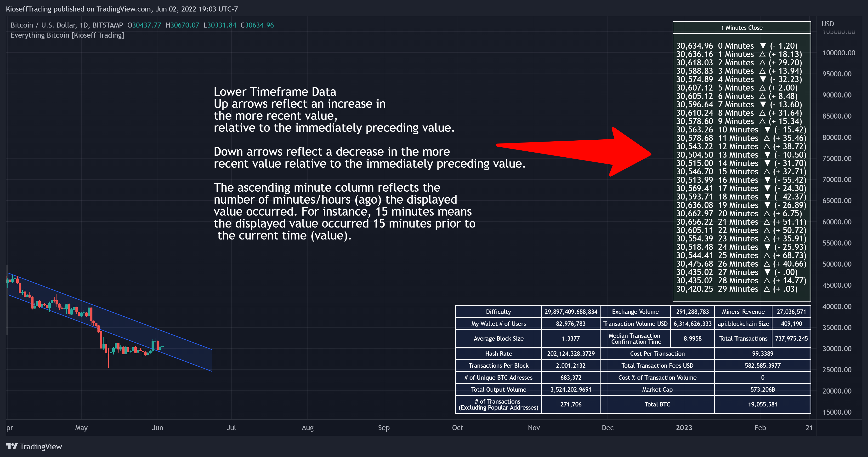The width and height of the screenshot is (868, 457).
Task: Click the '27 Minutes' change value (- .00)
Action: [x=786, y=272]
